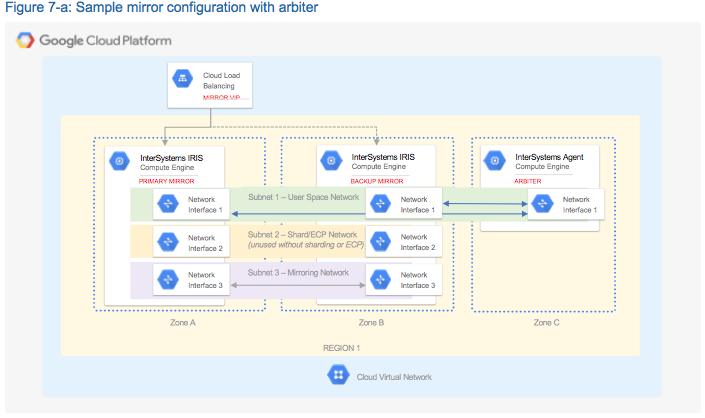Click 'Network Interface 2' text in Zone B
Viewport: 705px width, 418px height.
click(x=418, y=242)
